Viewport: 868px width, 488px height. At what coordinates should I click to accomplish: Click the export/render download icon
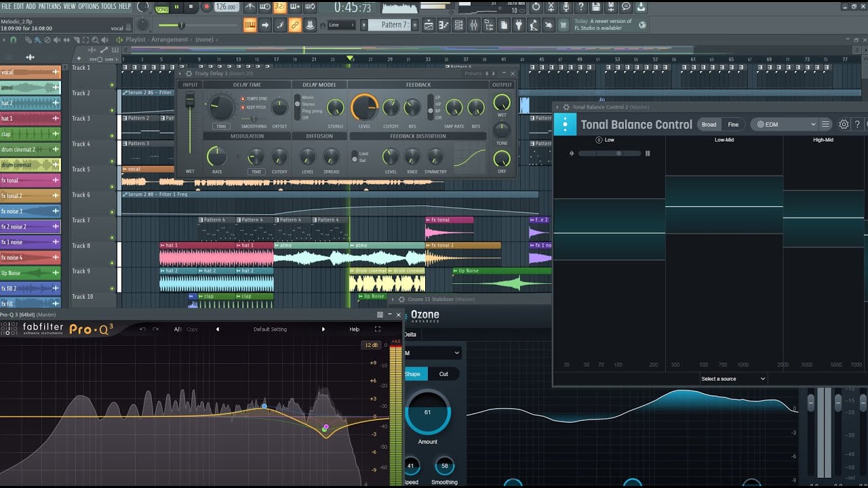641,7
